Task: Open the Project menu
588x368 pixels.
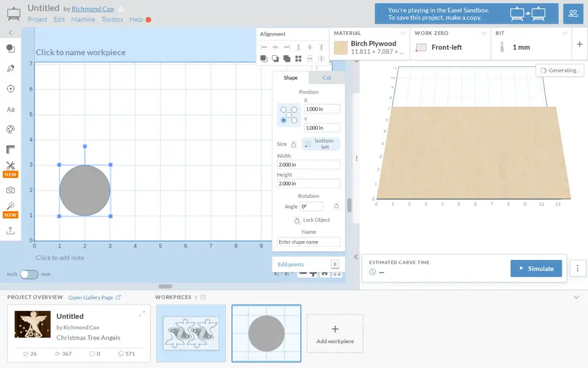Action: (37, 20)
